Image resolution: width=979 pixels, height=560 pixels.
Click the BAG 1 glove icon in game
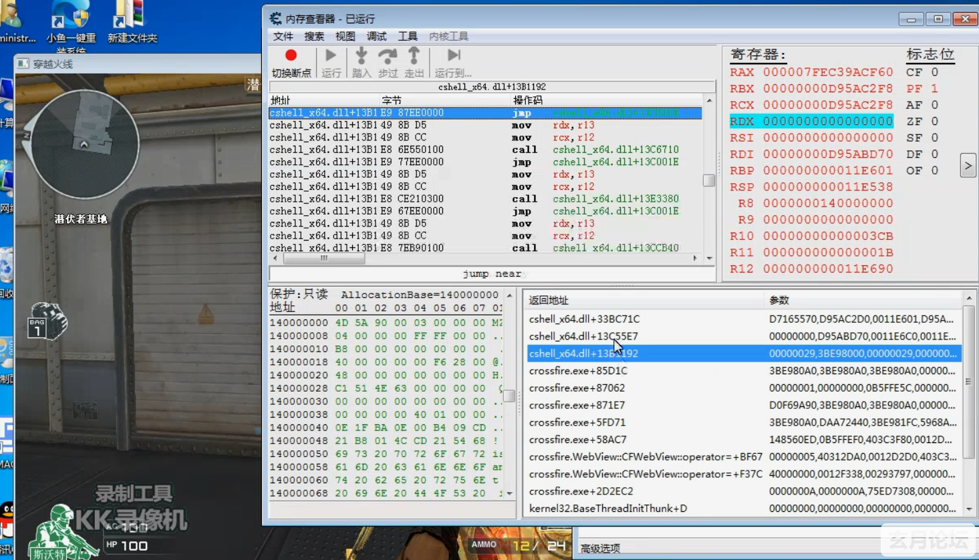(48, 320)
